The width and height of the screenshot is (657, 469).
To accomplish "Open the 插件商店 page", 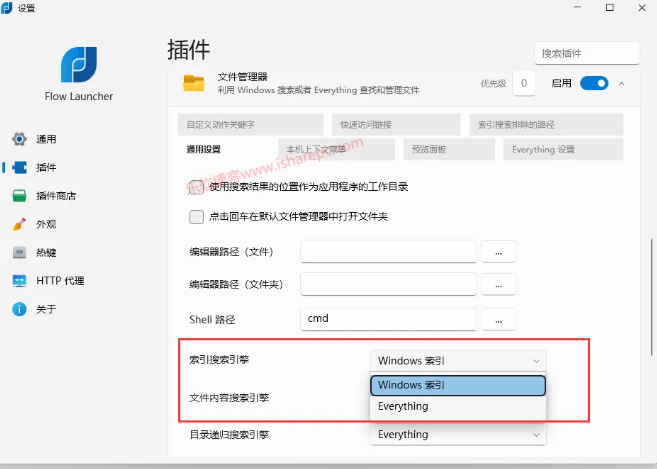I will [x=56, y=196].
